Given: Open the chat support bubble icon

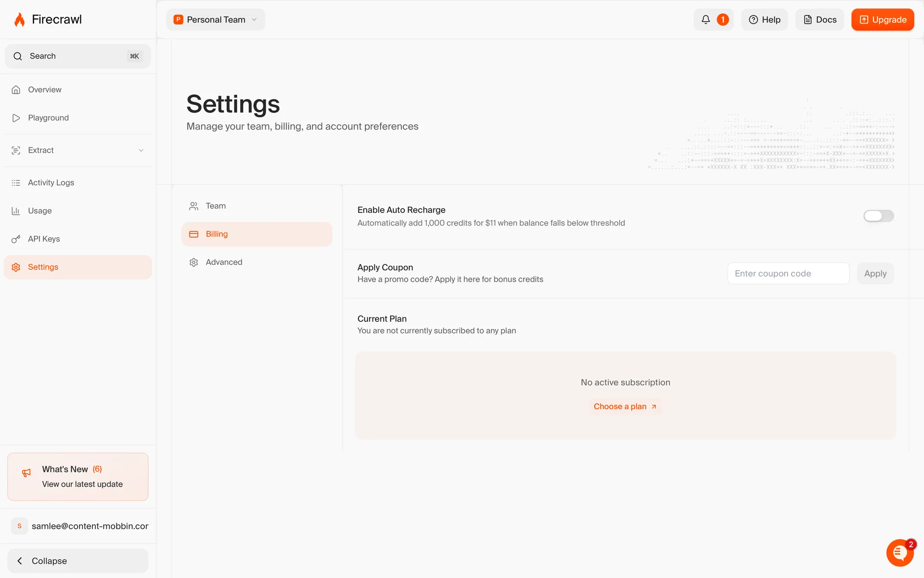Looking at the screenshot, I should click(x=899, y=552).
